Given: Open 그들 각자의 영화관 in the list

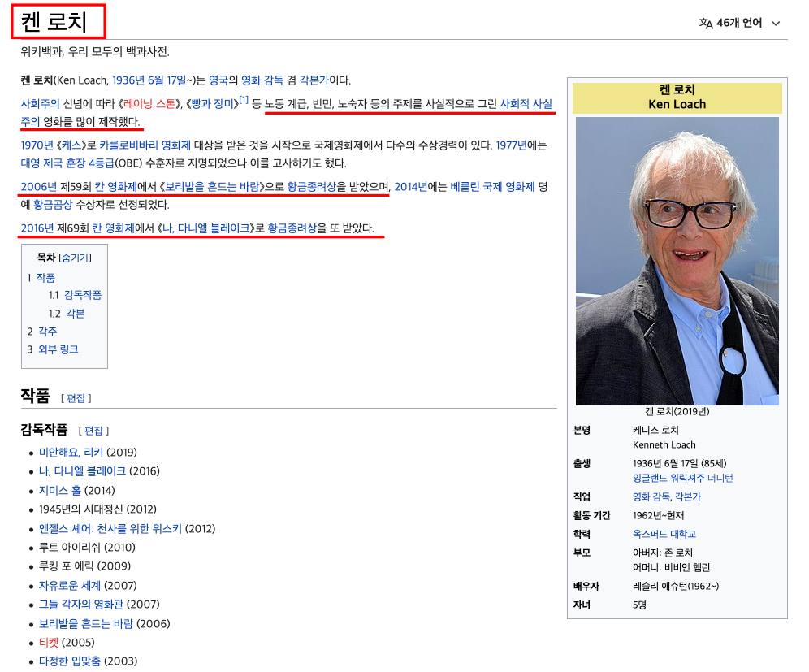Looking at the screenshot, I should 81,604.
